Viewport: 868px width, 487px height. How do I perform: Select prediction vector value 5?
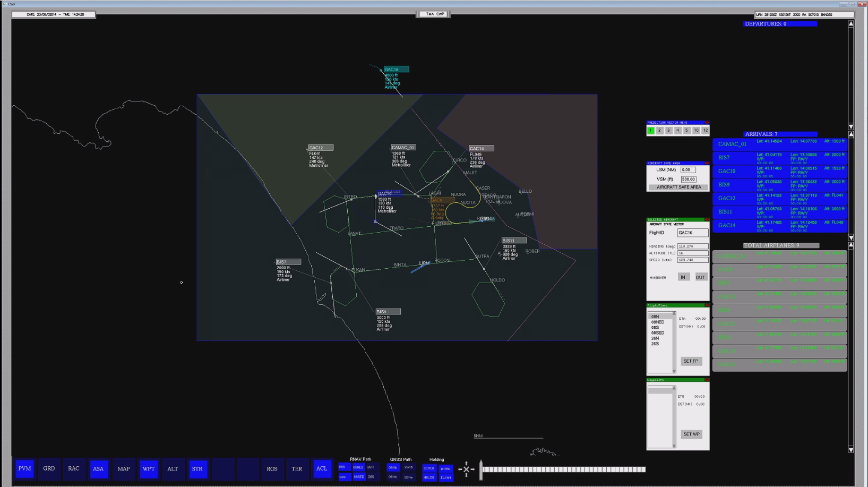pyautogui.click(x=686, y=131)
